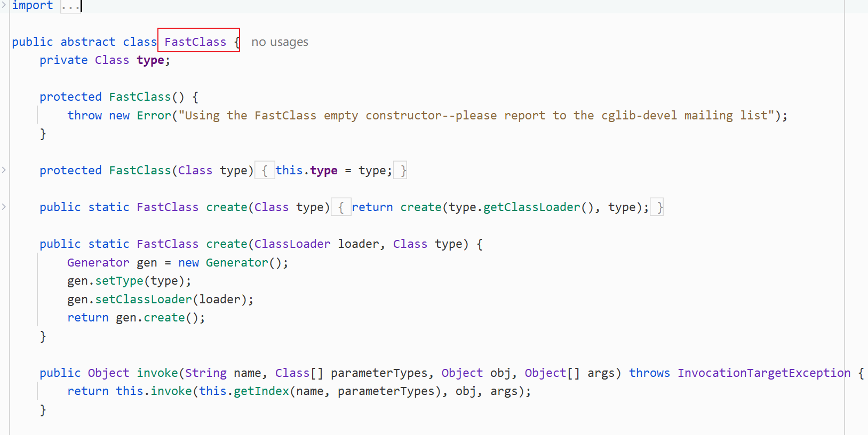Expand closing brace of folded create(Class type) body
The width and height of the screenshot is (868, 435).
pos(657,207)
